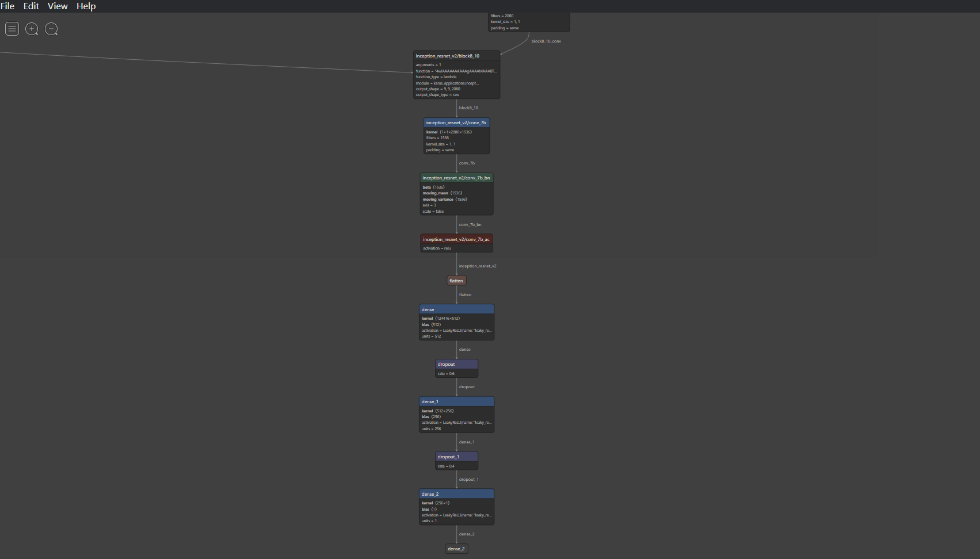Click the dense_1 edge label
This screenshot has width=980, height=559.
tap(467, 442)
